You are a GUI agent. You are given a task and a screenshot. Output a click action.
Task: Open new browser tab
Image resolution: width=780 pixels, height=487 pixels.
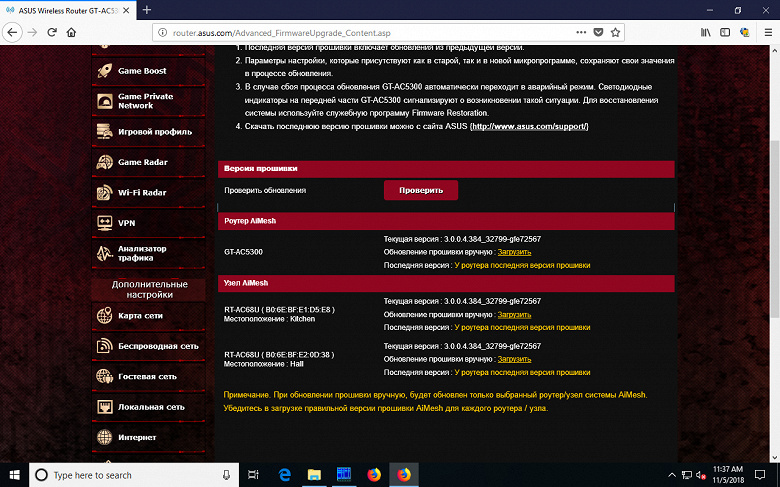click(x=147, y=10)
